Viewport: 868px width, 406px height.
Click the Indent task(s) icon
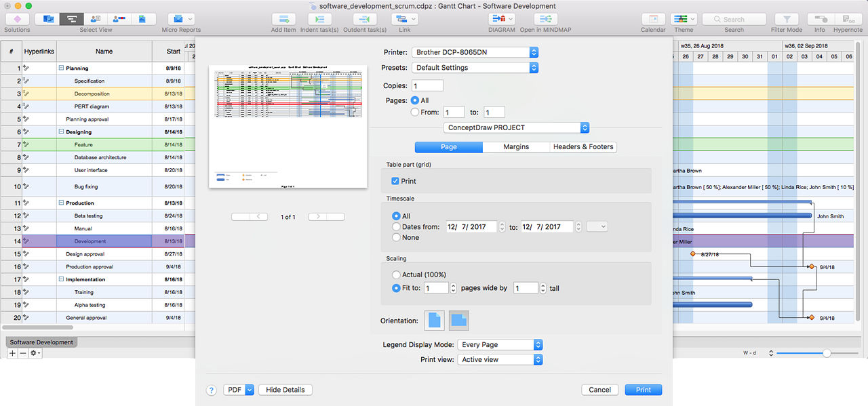pyautogui.click(x=319, y=19)
